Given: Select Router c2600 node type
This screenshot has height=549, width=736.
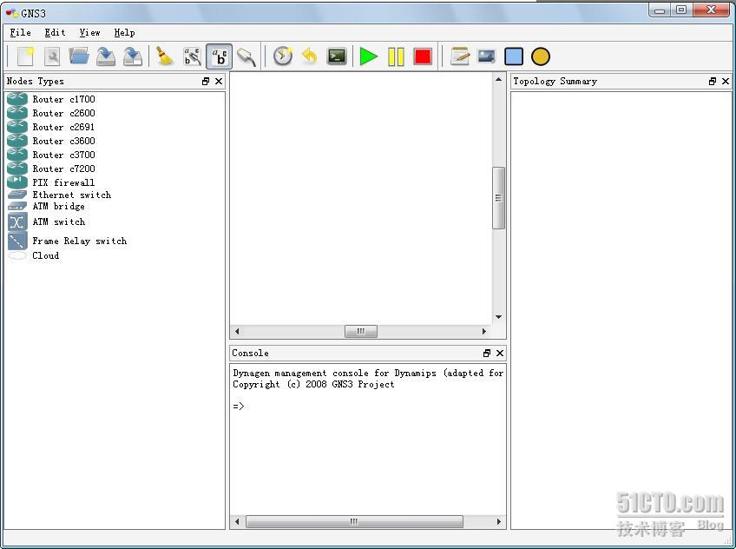Looking at the screenshot, I should [64, 113].
